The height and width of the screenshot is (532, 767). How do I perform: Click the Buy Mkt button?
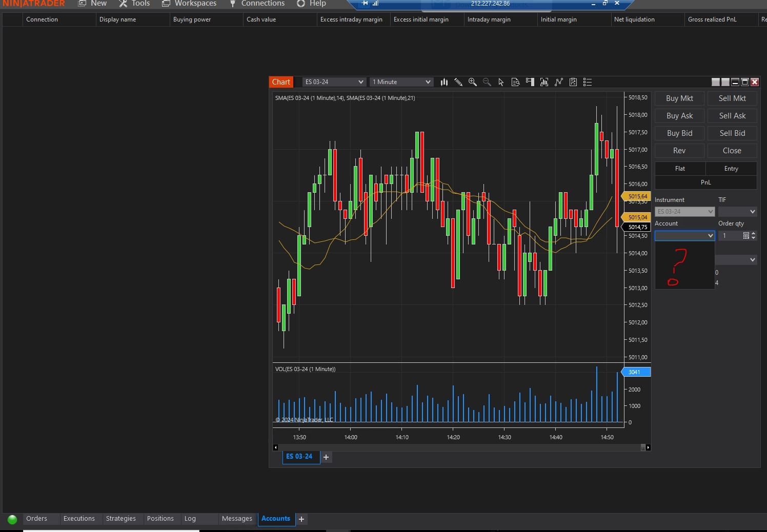679,98
